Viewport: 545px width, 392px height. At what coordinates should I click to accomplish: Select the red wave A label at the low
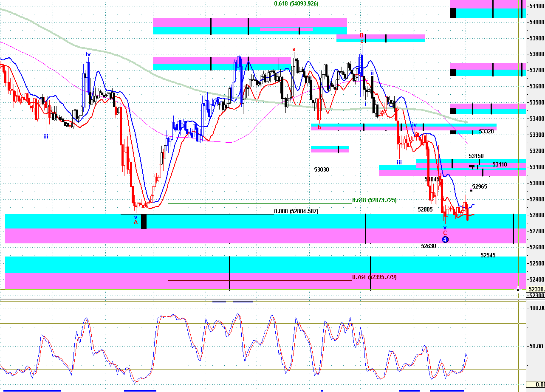point(136,222)
